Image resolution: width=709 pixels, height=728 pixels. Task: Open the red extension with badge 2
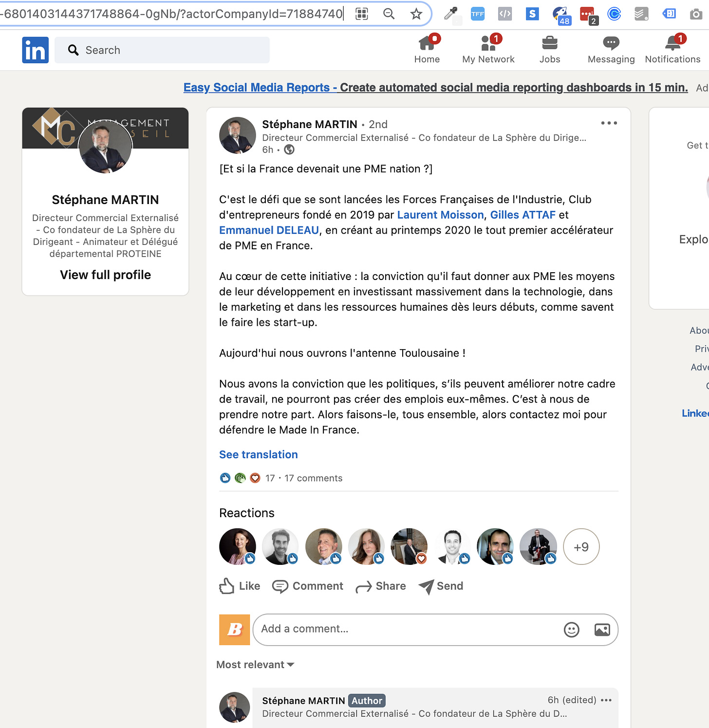[589, 15]
